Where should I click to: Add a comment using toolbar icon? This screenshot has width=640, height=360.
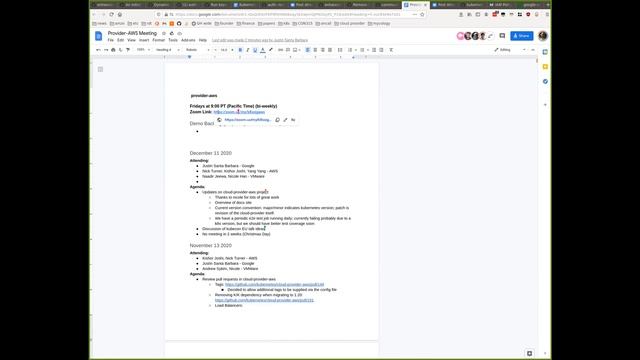pyautogui.click(x=288, y=50)
